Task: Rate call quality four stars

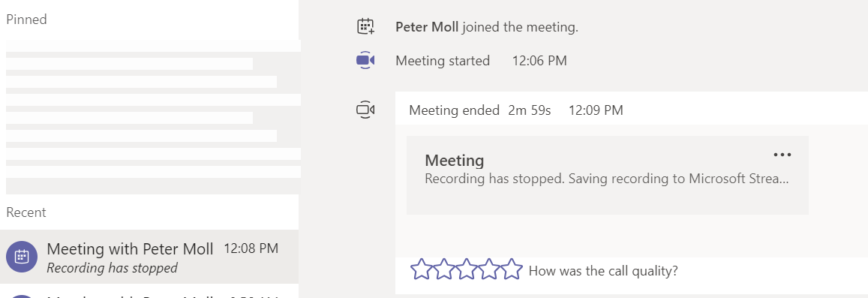Action: point(489,269)
